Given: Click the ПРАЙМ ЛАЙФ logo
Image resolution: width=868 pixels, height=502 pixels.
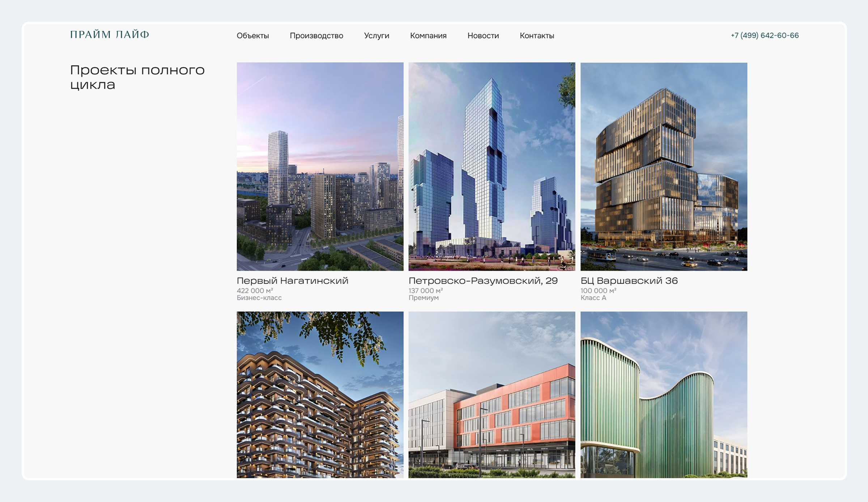Looking at the screenshot, I should (x=110, y=35).
